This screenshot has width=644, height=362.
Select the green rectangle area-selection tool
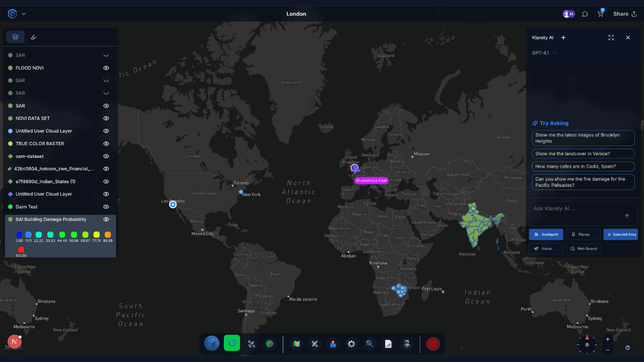click(232, 343)
